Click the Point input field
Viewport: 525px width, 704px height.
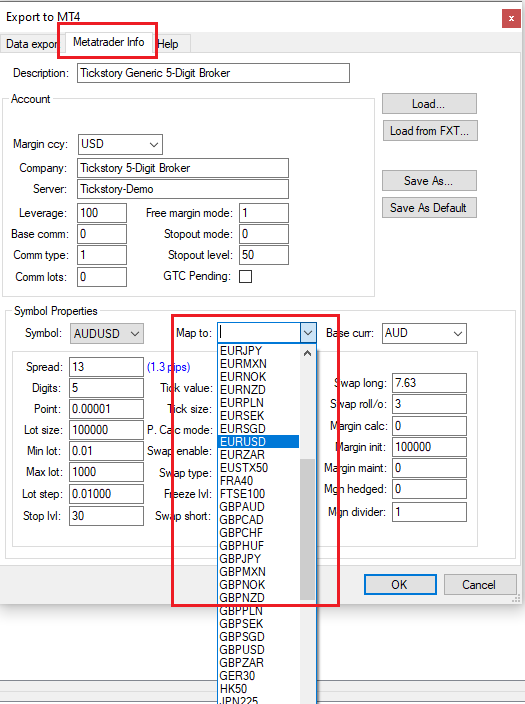coord(106,409)
